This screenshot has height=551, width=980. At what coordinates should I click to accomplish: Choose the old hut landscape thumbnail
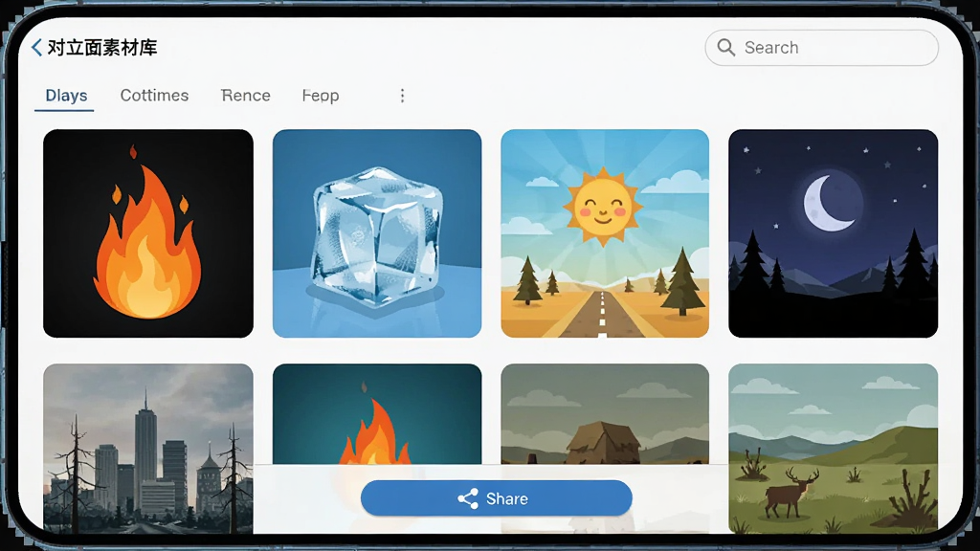point(605,414)
